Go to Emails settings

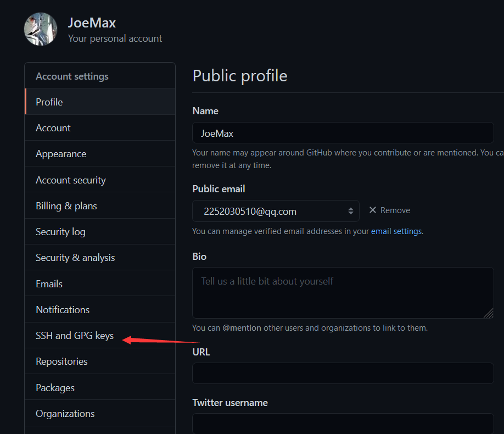click(100, 284)
